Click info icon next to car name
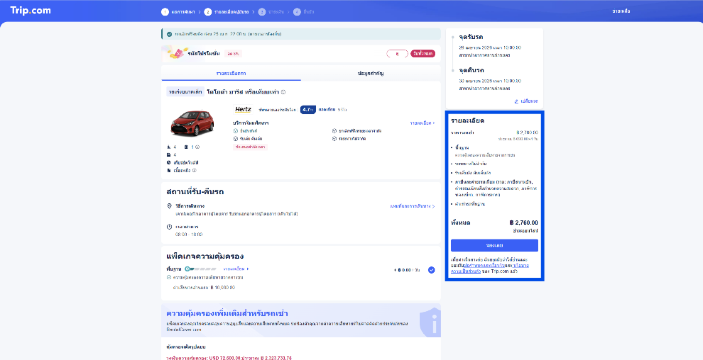The height and width of the screenshot is (360, 703). [x=283, y=92]
